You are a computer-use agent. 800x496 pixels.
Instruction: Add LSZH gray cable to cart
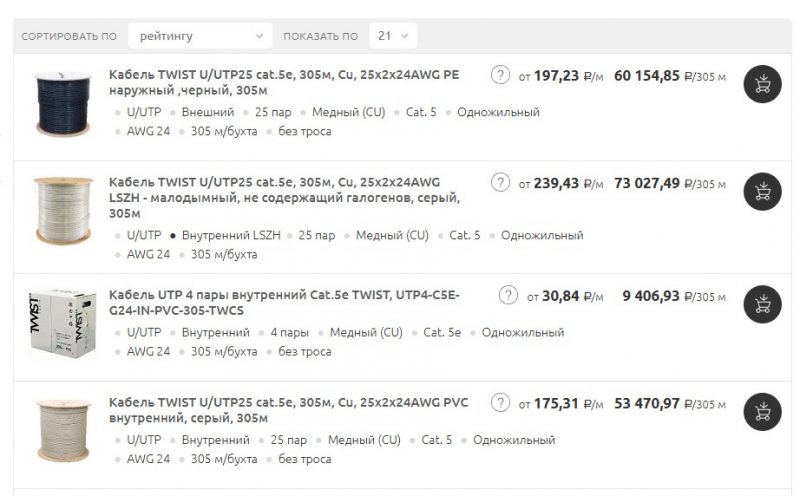click(x=762, y=192)
